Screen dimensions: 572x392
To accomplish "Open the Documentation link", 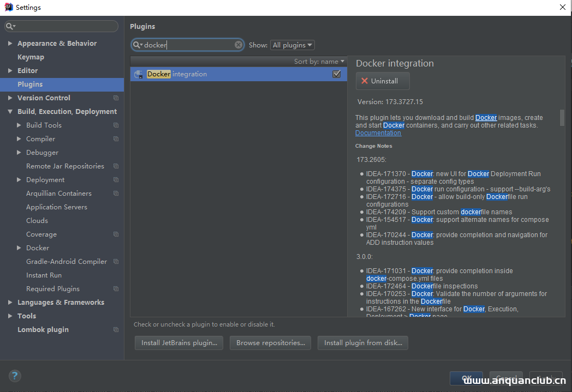I will click(378, 132).
